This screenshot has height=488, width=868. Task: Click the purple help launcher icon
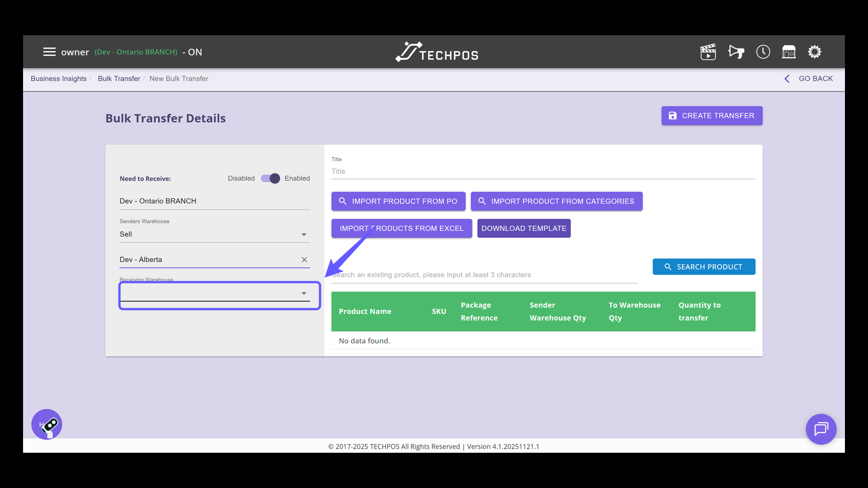47,424
